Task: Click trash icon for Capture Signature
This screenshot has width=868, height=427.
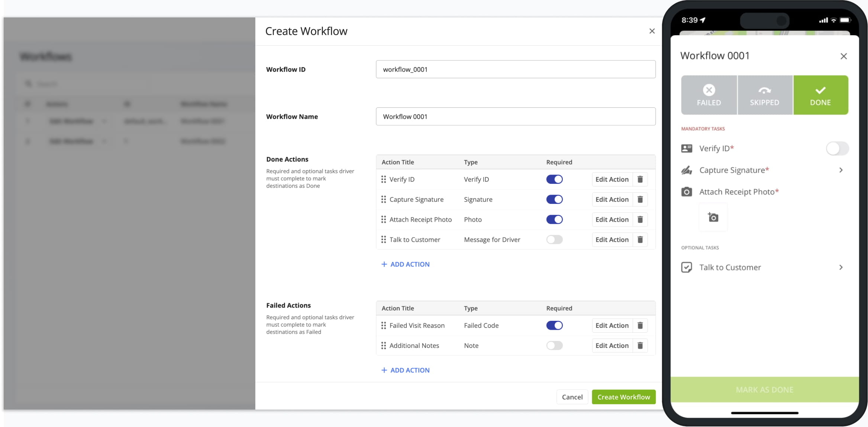Action: pyautogui.click(x=640, y=199)
